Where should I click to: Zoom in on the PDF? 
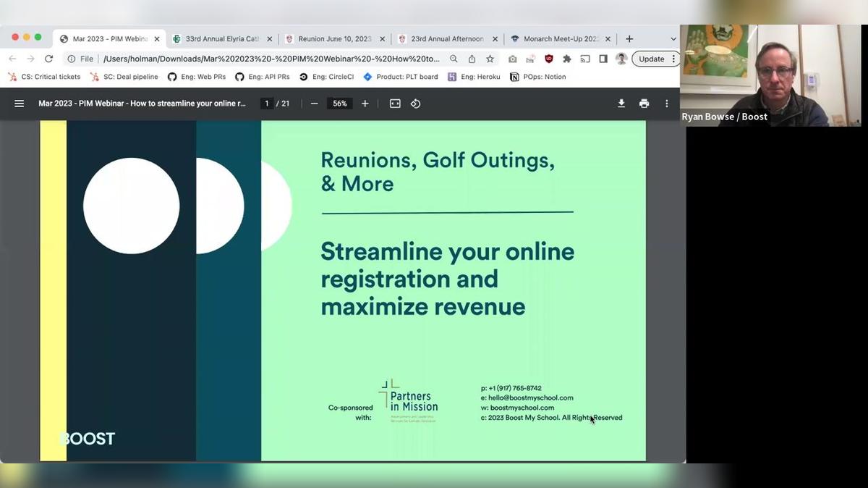click(365, 104)
